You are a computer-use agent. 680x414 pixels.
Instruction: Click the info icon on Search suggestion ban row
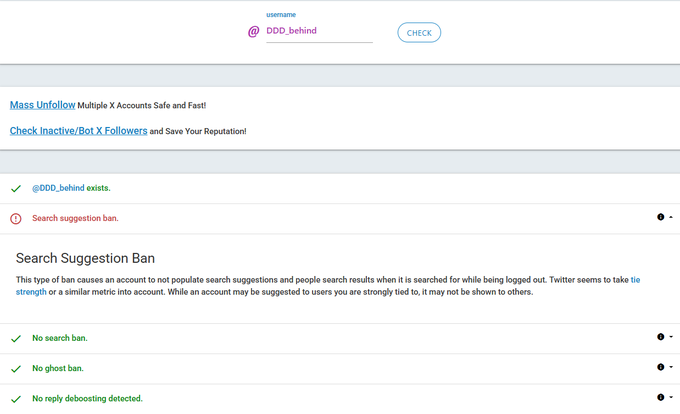[x=660, y=217]
